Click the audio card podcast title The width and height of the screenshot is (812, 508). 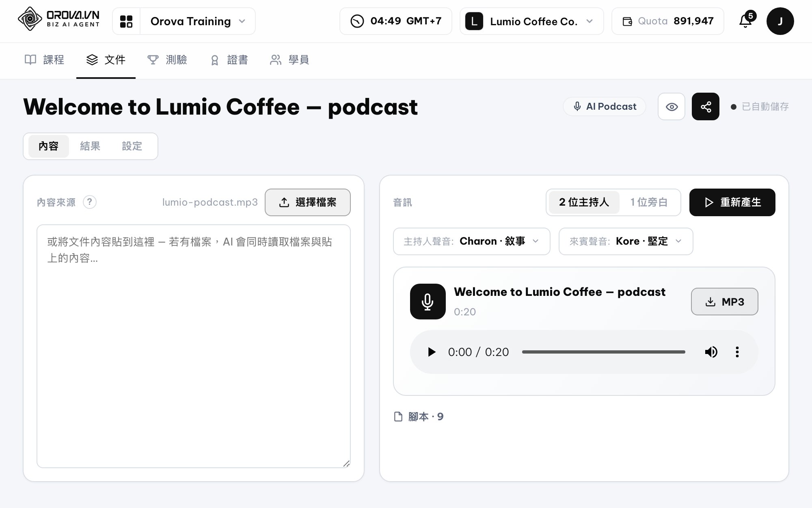(x=559, y=292)
